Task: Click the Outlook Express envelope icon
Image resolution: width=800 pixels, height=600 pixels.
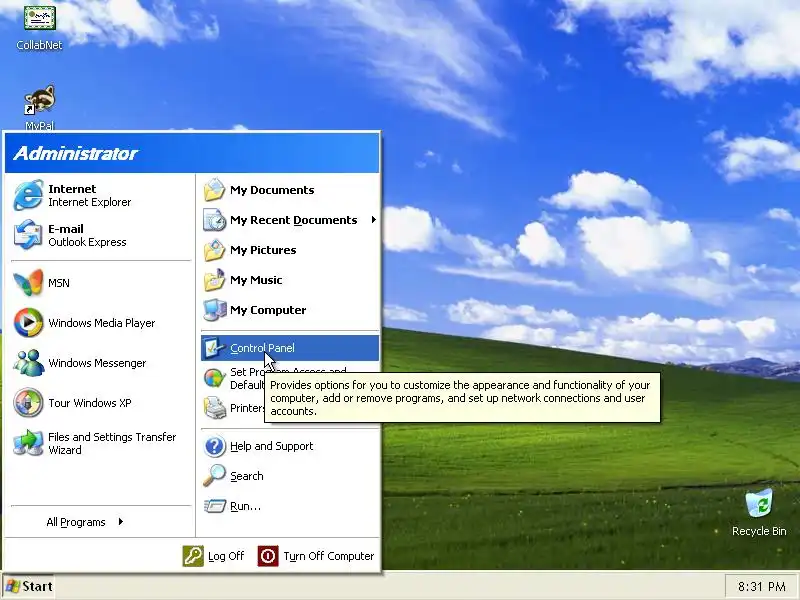Action: click(28, 235)
